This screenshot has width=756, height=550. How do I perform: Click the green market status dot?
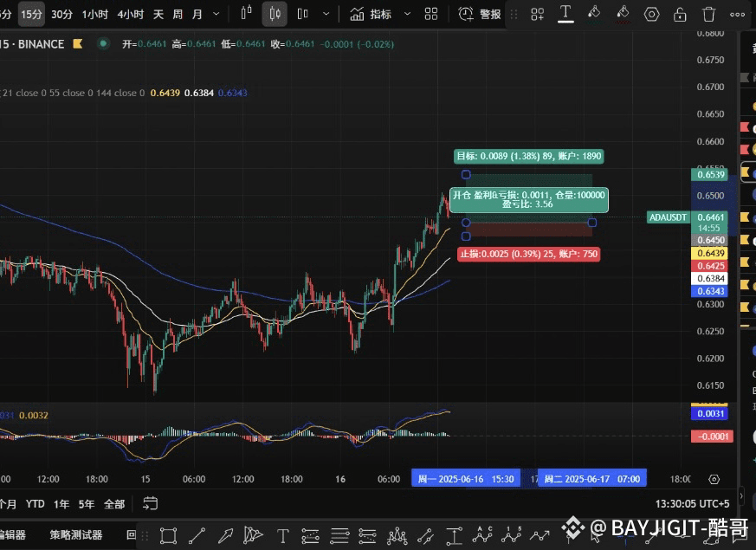(x=103, y=44)
